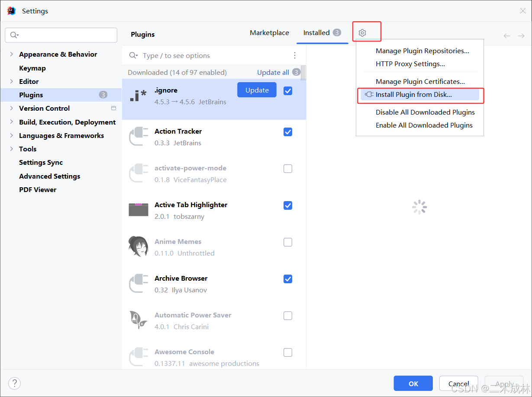This screenshot has width=532, height=397.
Task: Open Keymap settings page
Action: point(32,68)
